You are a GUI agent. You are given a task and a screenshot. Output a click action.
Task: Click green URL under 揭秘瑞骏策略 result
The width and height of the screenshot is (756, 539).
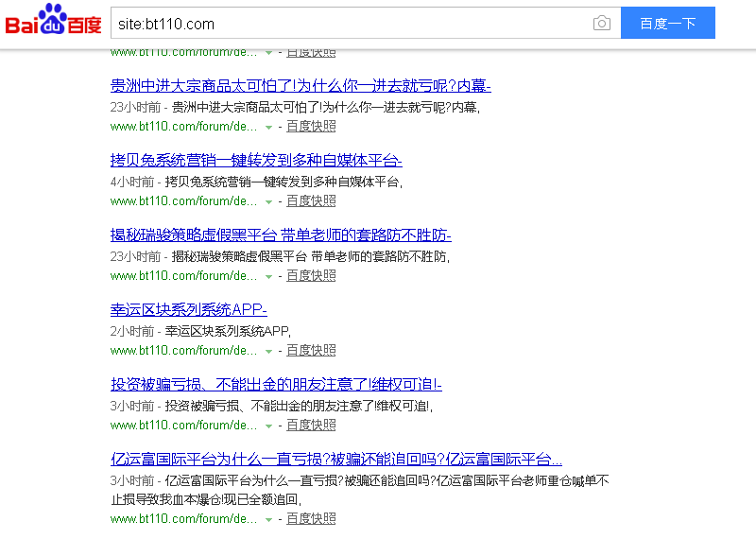pos(183,276)
